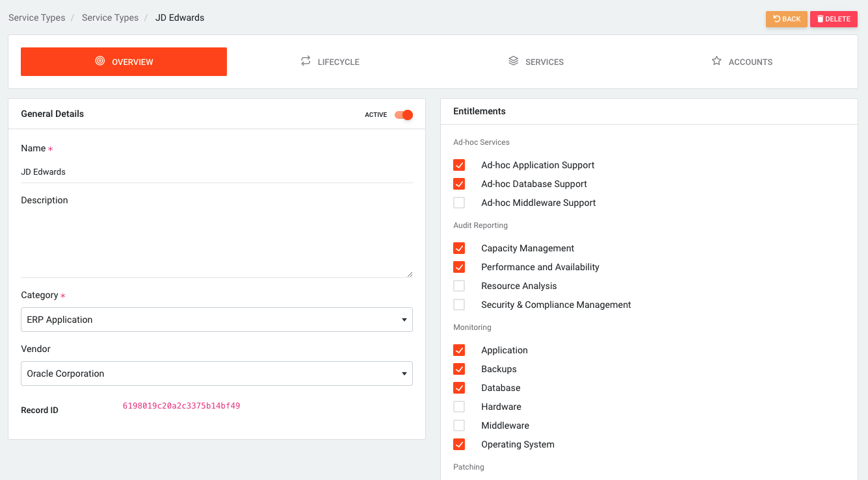Click second Service Types breadcrumb link
This screenshot has width=868, height=480.
(110, 18)
